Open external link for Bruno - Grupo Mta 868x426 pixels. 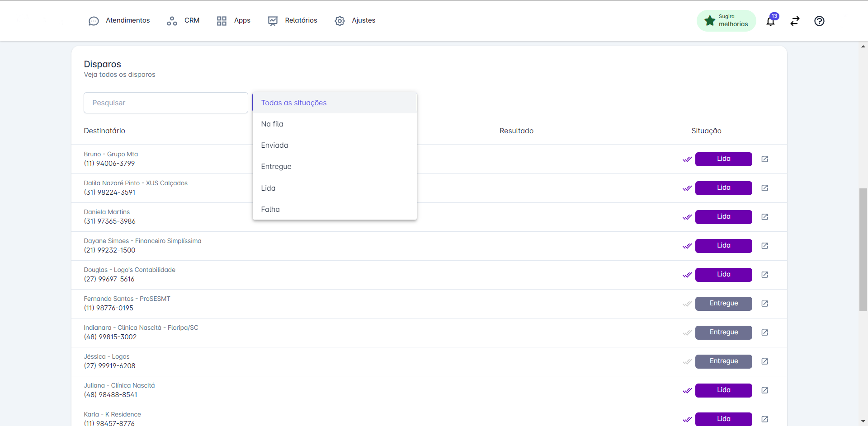point(764,159)
